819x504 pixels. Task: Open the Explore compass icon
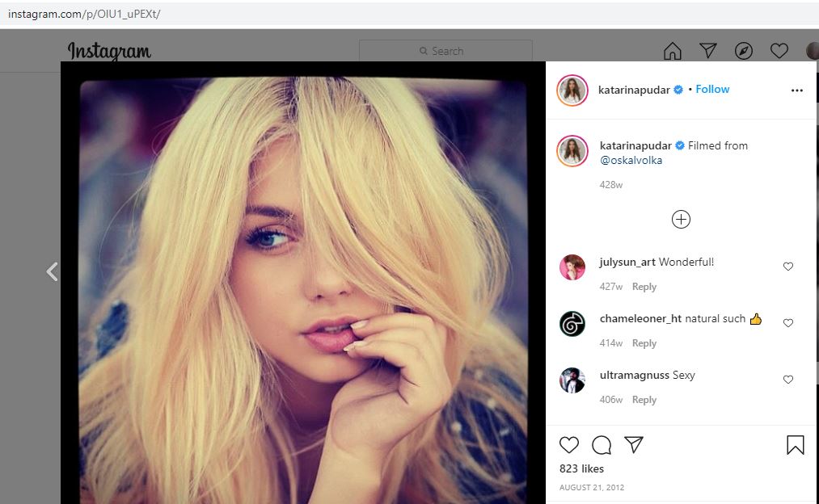point(743,52)
